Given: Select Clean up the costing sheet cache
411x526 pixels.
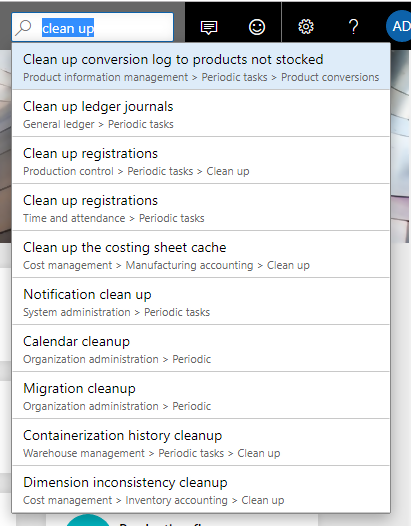Looking at the screenshot, I should click(201, 255).
